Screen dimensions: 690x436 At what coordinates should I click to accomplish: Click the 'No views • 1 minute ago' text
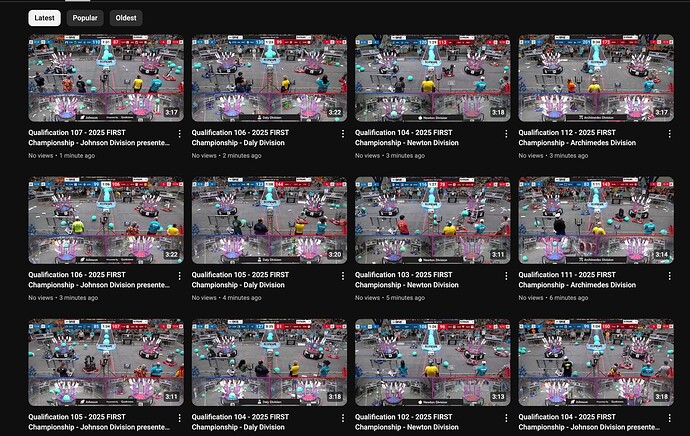click(x=62, y=156)
